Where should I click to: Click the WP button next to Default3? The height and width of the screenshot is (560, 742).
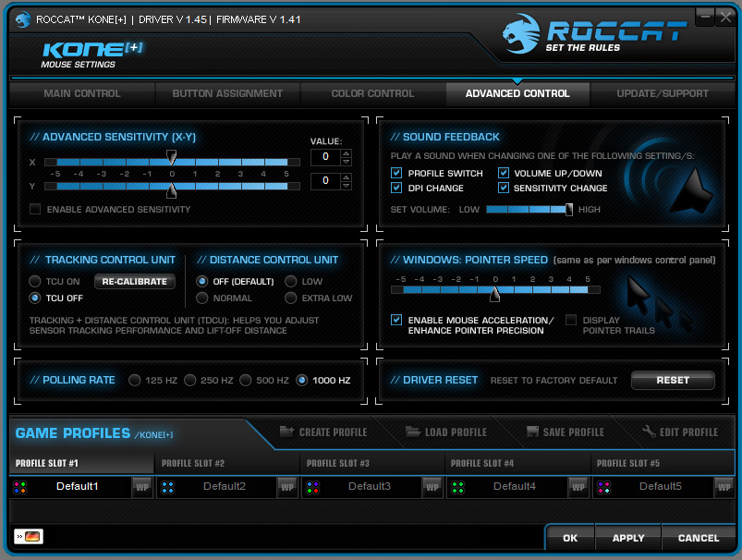(x=432, y=487)
